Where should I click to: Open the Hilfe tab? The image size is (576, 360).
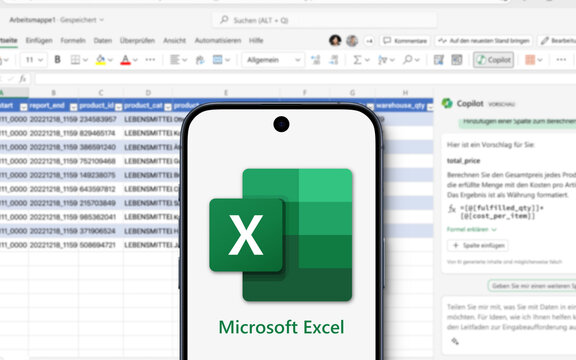(x=256, y=40)
